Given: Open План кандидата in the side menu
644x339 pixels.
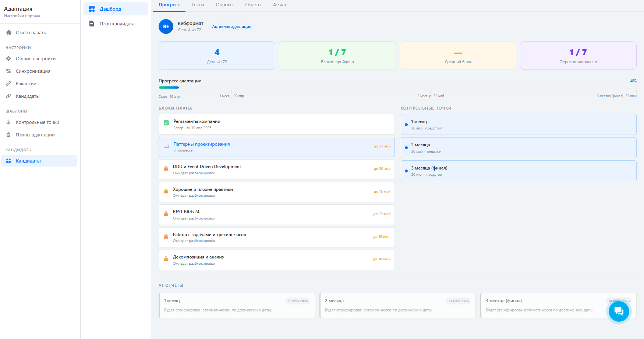Looking at the screenshot, I should coord(117,24).
